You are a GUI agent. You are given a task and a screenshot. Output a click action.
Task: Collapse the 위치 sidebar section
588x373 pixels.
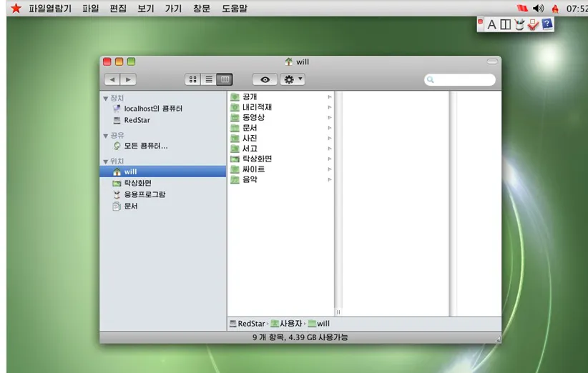(x=106, y=161)
